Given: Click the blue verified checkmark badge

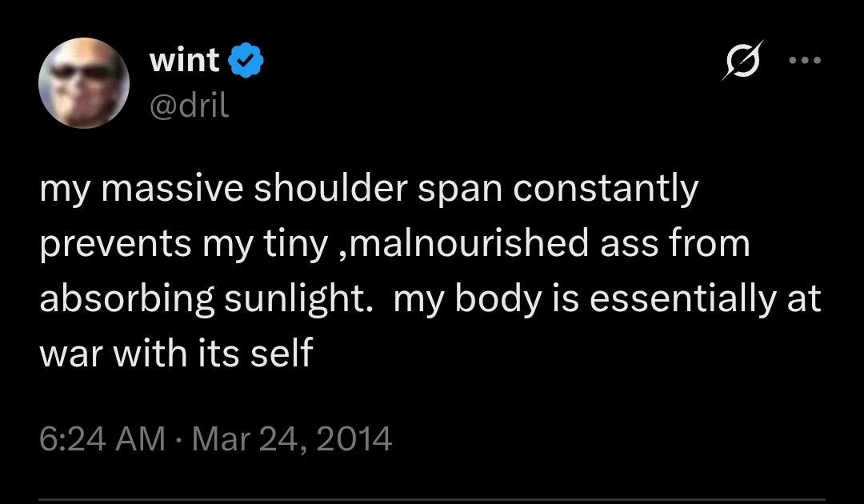Looking at the screenshot, I should pos(247,61).
